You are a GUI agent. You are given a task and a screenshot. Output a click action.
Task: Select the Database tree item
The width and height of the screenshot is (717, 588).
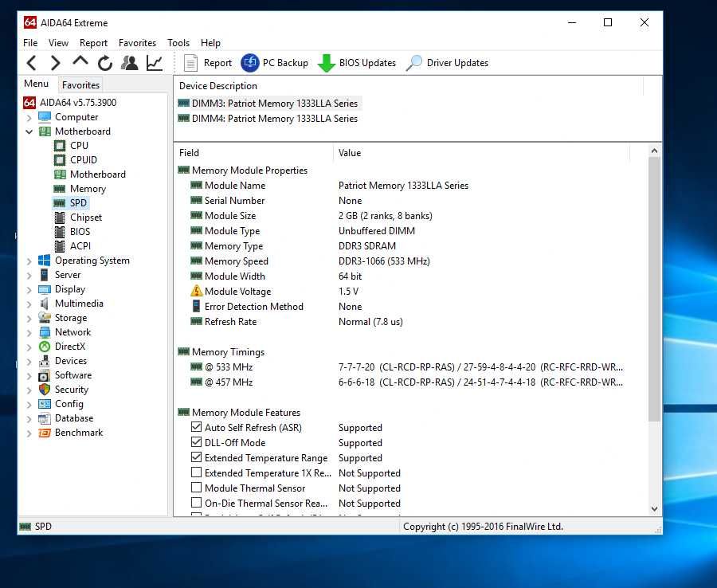(73, 418)
